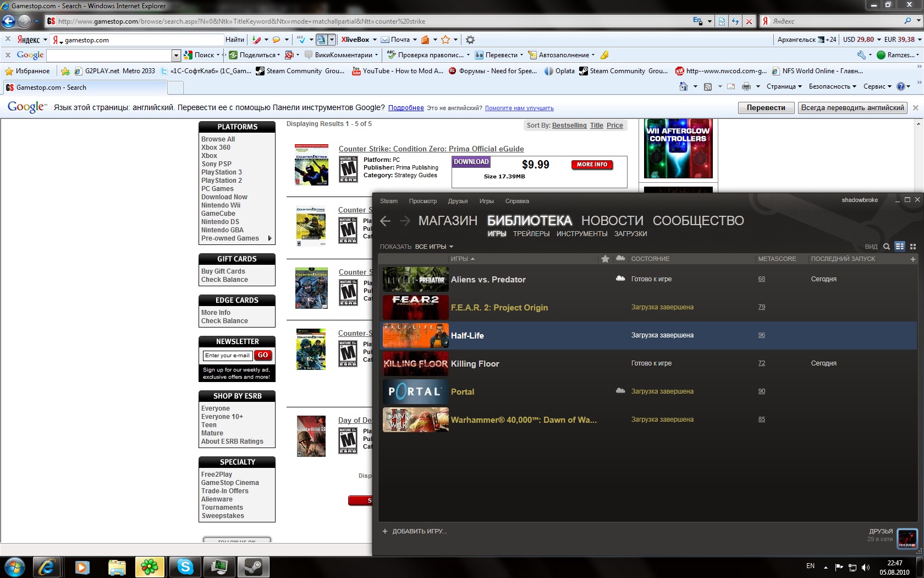Screen dimensions: 924x578
Task: Open Internet Explorer help icon
Action: tap(901, 86)
